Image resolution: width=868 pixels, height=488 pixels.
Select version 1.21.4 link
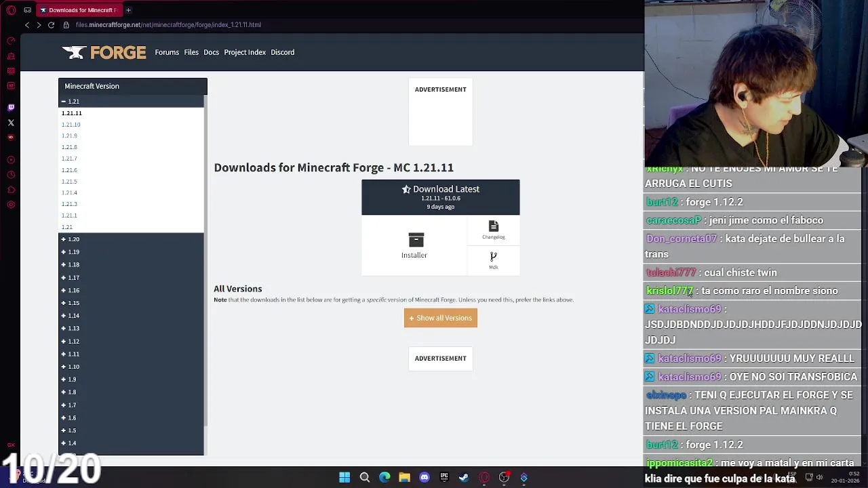pyautogui.click(x=69, y=192)
